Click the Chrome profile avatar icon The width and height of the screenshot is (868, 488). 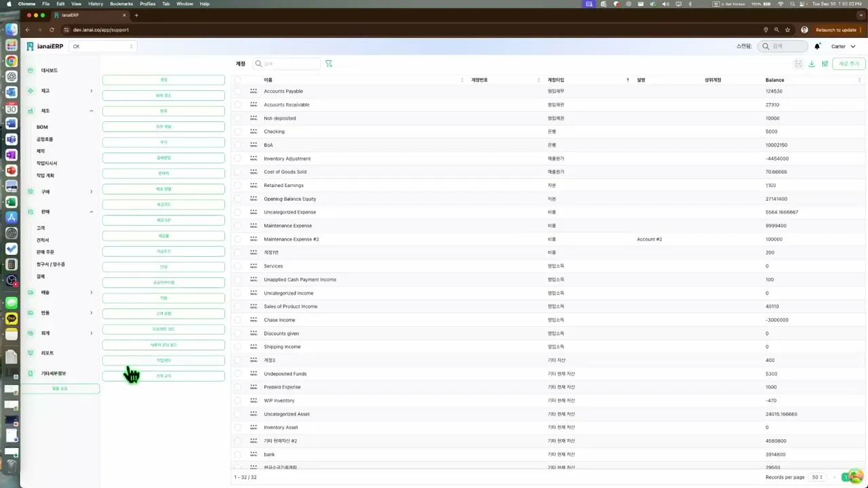pos(804,30)
